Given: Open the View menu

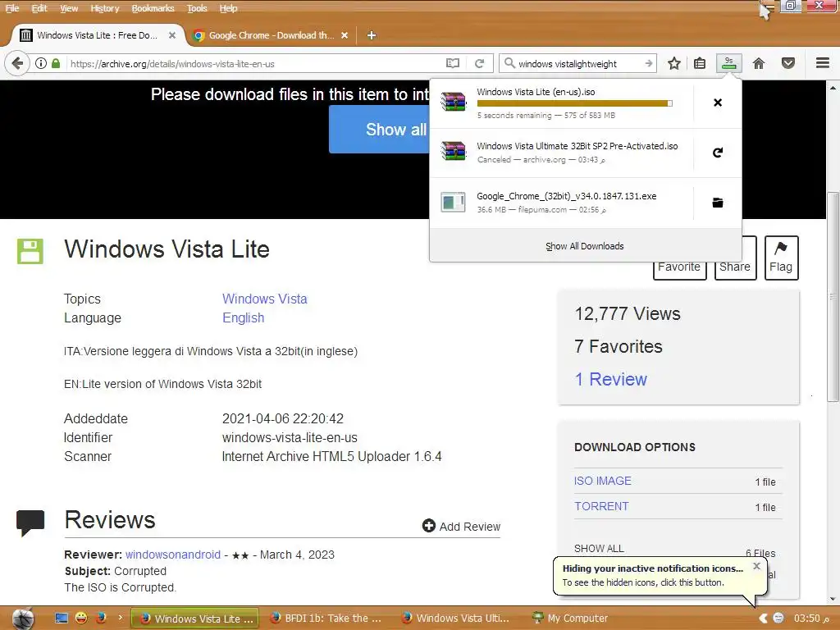Looking at the screenshot, I should pos(69,8).
